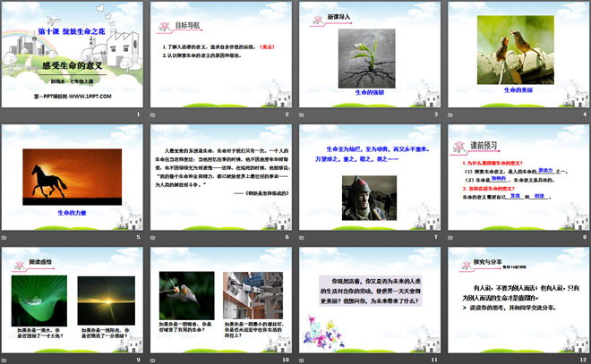Click animation star icon under slide 9
The height and width of the screenshot is (364, 591).
tap(4, 360)
